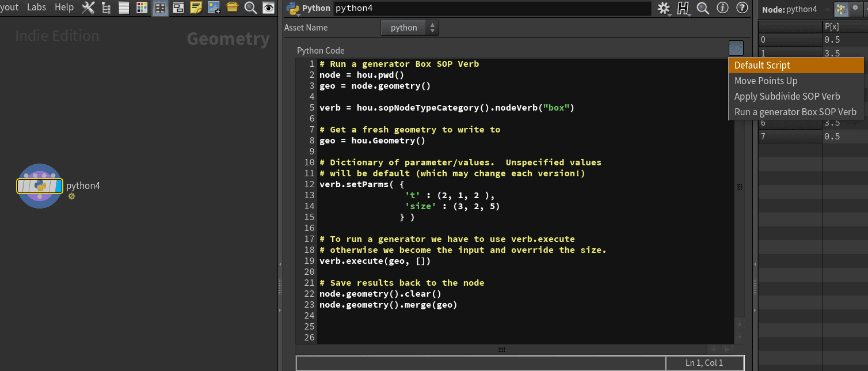The image size is (868, 371).
Task: Open the wrench and screwdriver tools icon
Action: coord(88,7)
